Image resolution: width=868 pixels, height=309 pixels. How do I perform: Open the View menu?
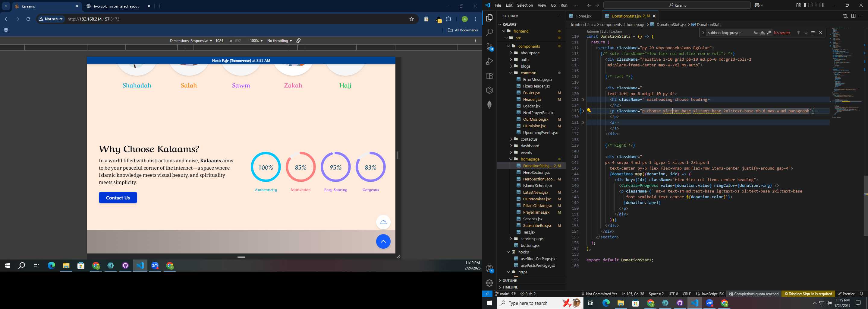(542, 5)
